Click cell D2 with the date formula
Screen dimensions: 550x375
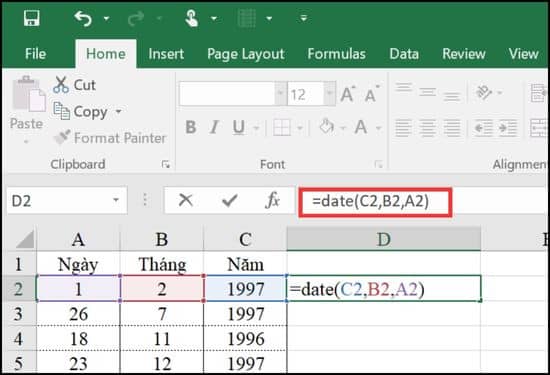tap(384, 289)
